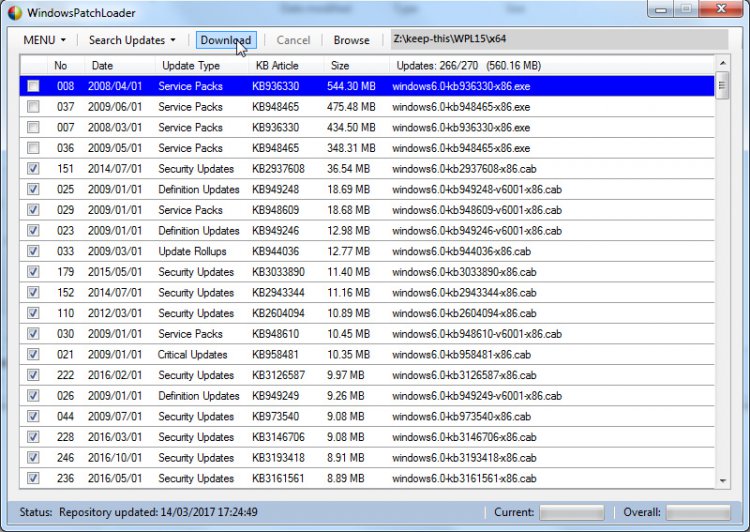Uncheck update 236 KB3161561

33,478
